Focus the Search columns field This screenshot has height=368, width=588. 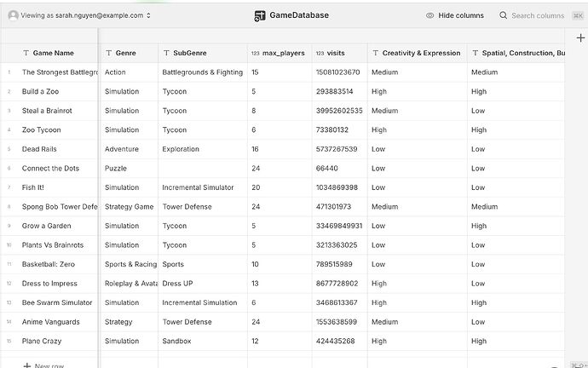pyautogui.click(x=538, y=15)
